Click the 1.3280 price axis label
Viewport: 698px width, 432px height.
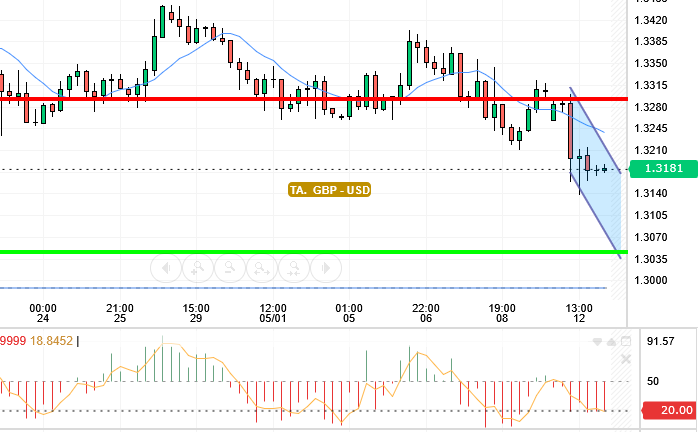coord(651,107)
